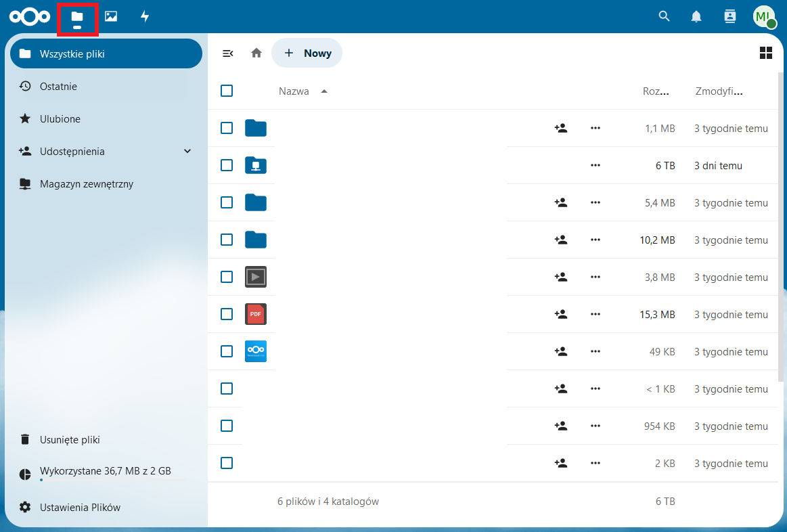Share the 5,4 MB folder

(x=560, y=202)
